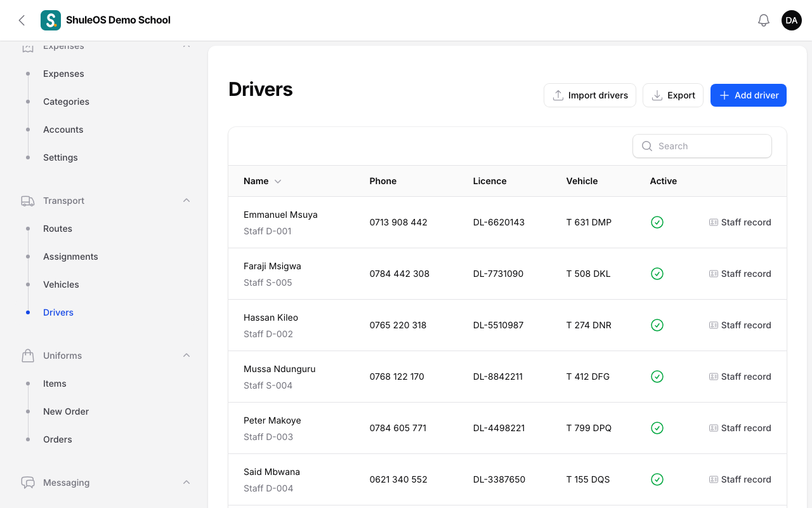This screenshot has width=812, height=508.
Task: Click the active checkmark for Said Mbwana
Action: click(657, 479)
